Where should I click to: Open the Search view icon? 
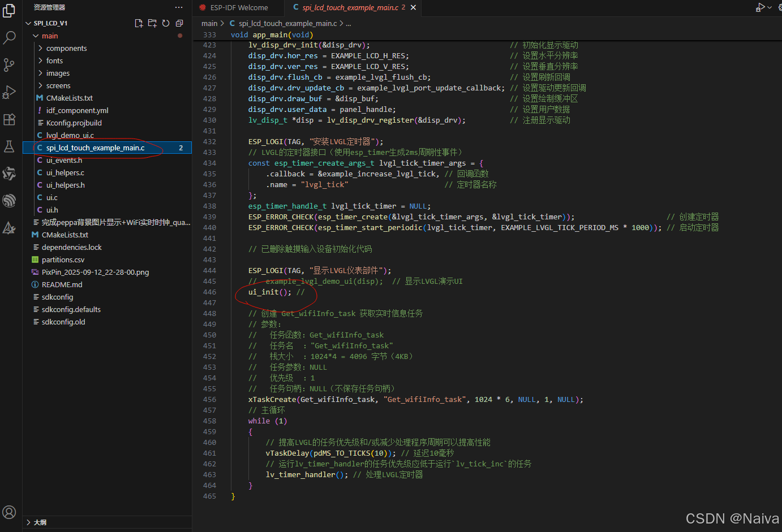(x=9, y=38)
